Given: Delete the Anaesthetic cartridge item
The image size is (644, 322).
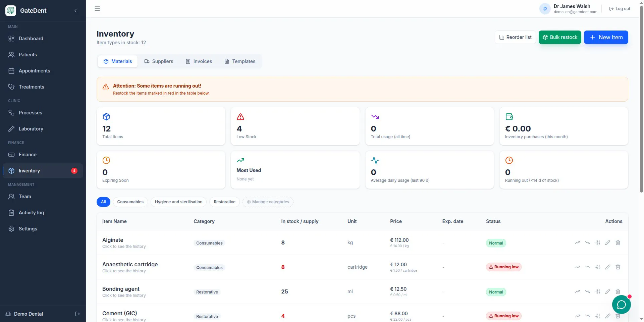Looking at the screenshot, I should 618,267.
